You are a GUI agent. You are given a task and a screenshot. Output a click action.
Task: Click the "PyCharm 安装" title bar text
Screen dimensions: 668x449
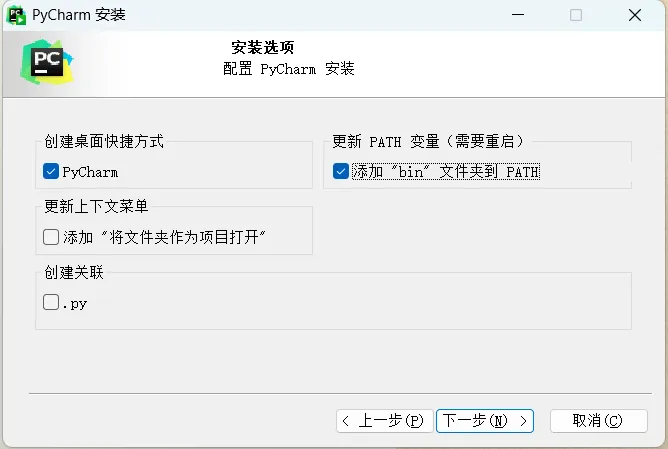coord(80,15)
